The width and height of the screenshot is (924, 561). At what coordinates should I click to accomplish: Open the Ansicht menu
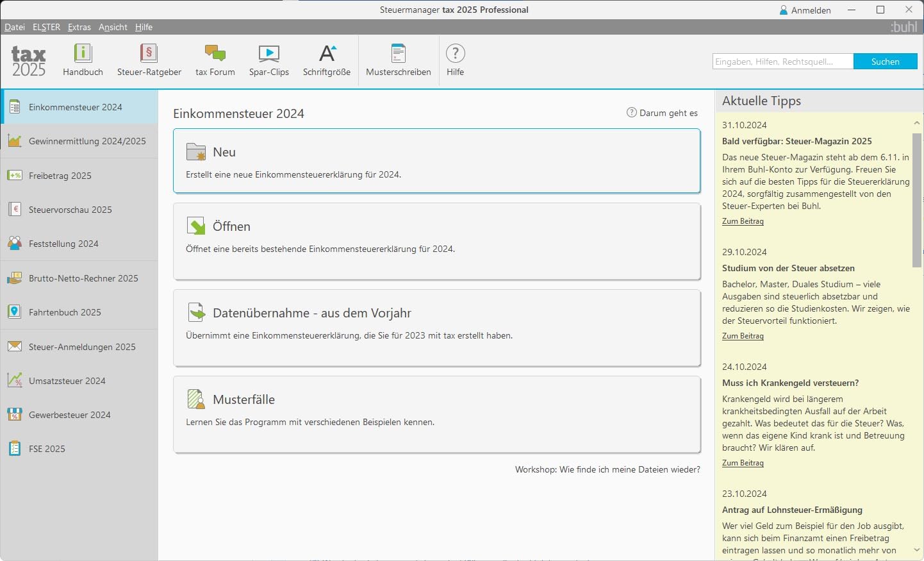113,27
